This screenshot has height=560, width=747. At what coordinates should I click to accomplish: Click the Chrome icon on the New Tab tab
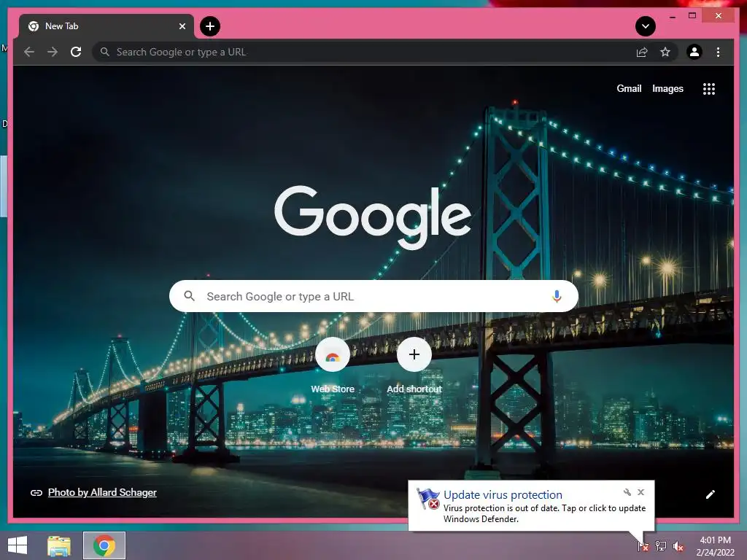(34, 26)
